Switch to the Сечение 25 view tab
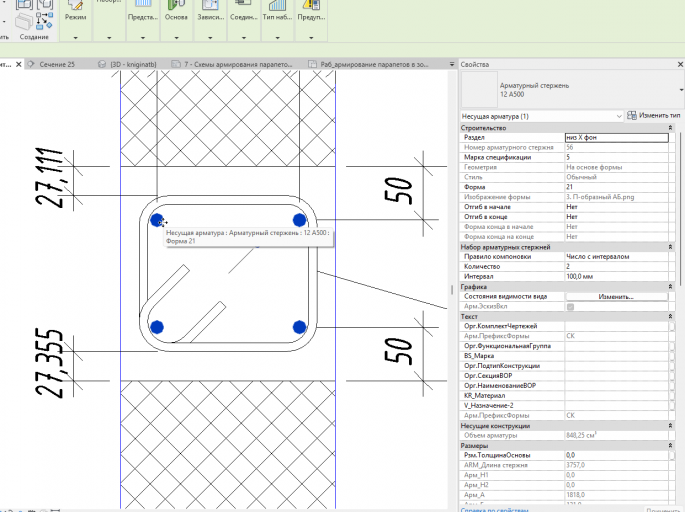Image resolution: width=685 pixels, height=512 pixels. coord(57,64)
